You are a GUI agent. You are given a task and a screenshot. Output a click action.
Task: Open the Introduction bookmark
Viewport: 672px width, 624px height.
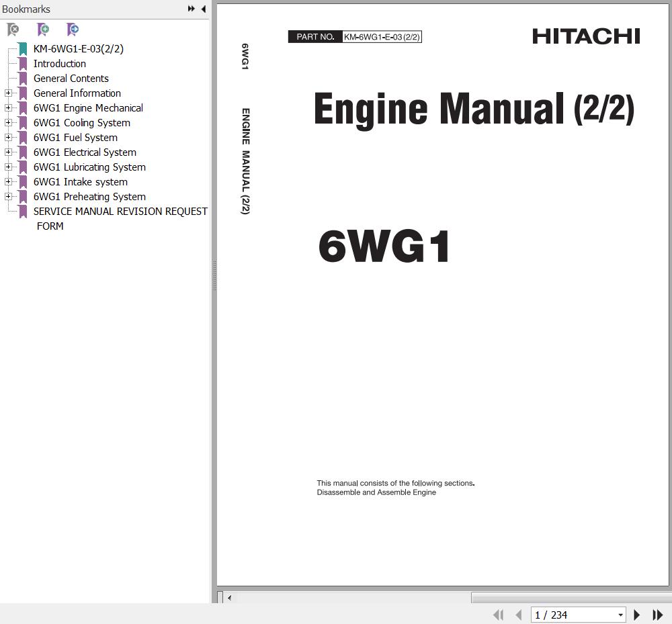(60, 64)
